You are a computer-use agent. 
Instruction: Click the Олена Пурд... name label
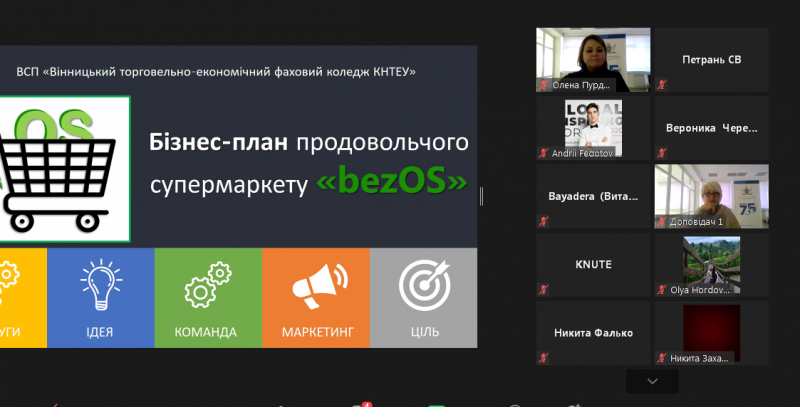pos(581,85)
